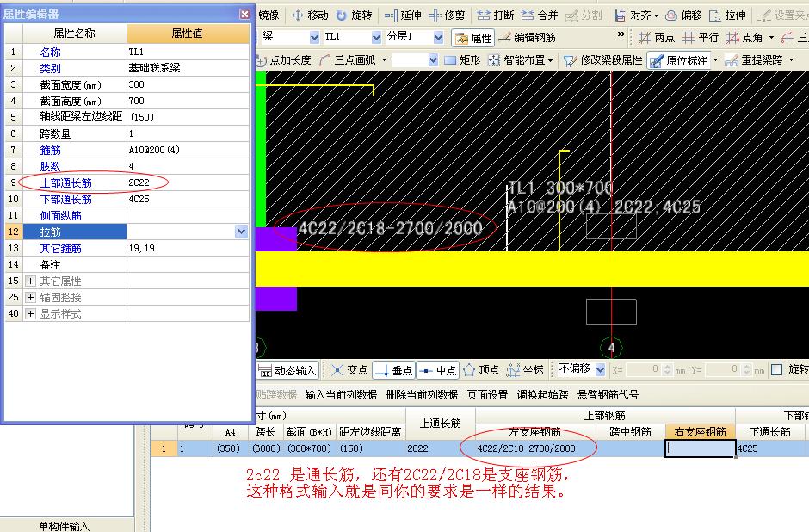The image size is (809, 532).
Task: Open the 对齐 align tool
Action: click(x=636, y=15)
